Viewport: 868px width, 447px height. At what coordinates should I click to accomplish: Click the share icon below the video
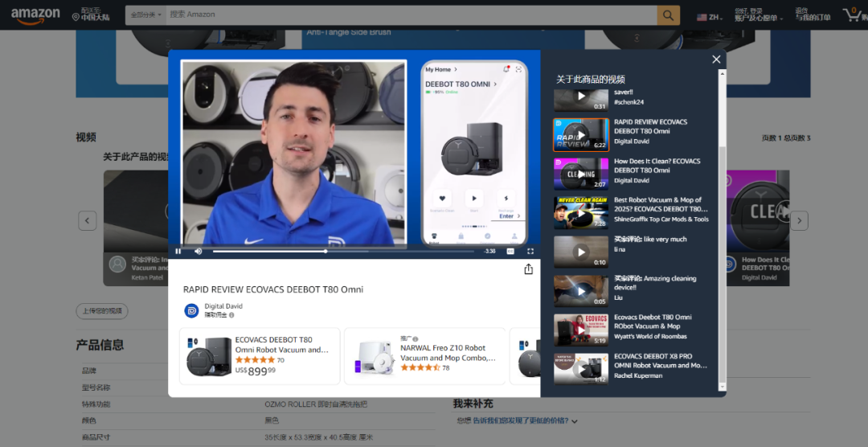[529, 269]
